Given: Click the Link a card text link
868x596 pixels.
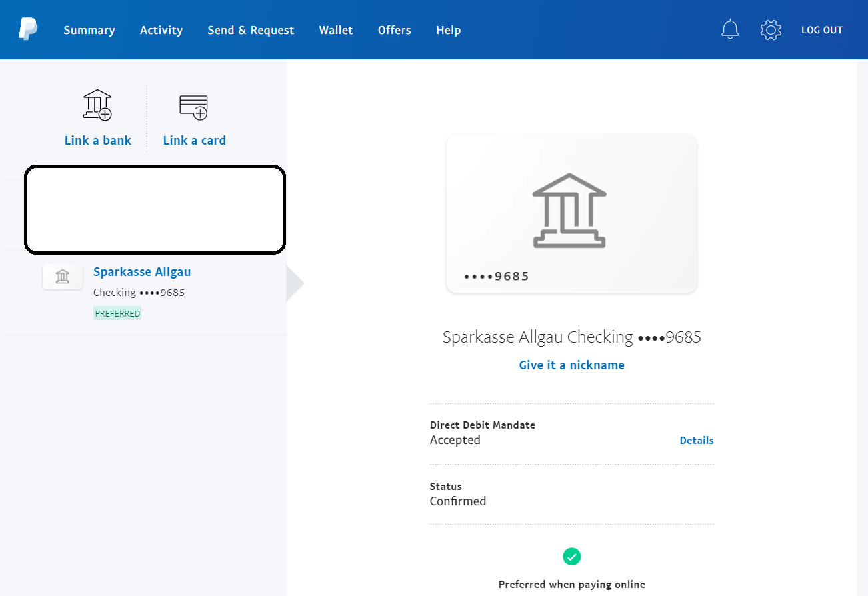Looking at the screenshot, I should [195, 140].
